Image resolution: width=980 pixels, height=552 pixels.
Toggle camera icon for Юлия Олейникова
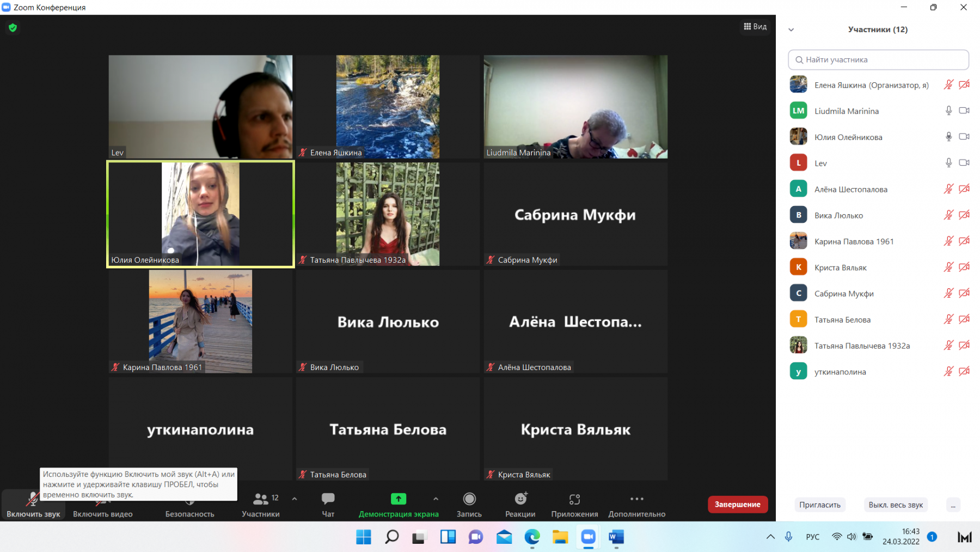click(964, 137)
